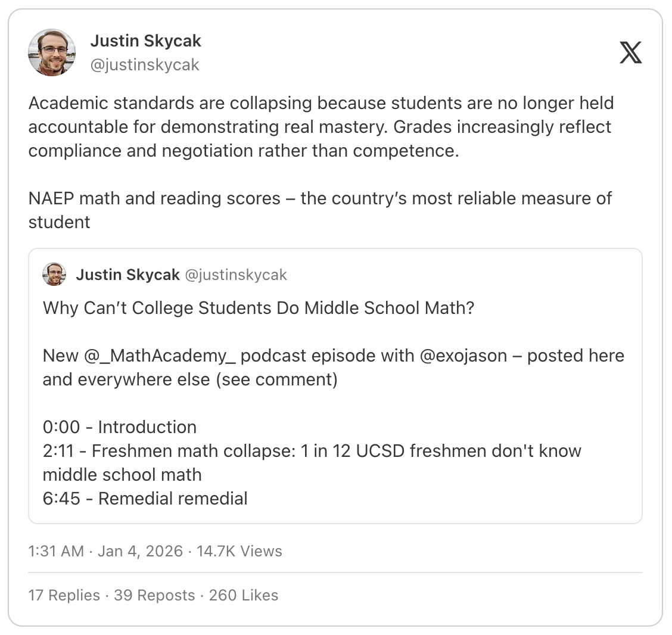
Task: Click the Justin Skycak author name
Action: tap(146, 41)
